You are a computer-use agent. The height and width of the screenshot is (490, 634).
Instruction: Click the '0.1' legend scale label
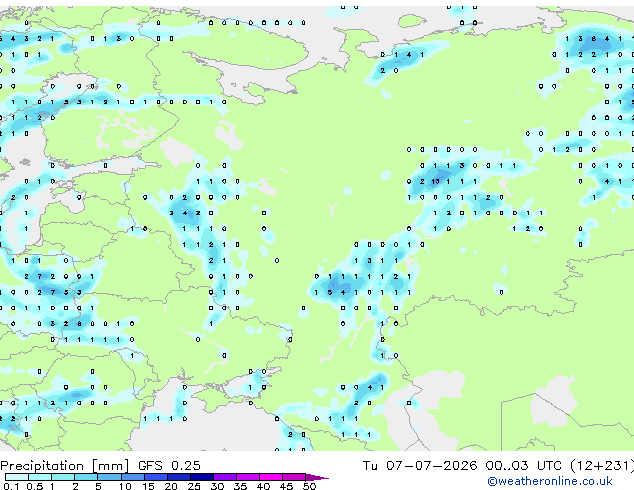point(10,486)
